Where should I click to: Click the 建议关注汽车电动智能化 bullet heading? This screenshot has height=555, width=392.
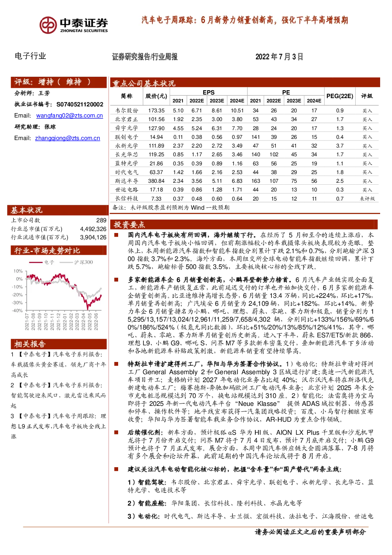[235, 470]
